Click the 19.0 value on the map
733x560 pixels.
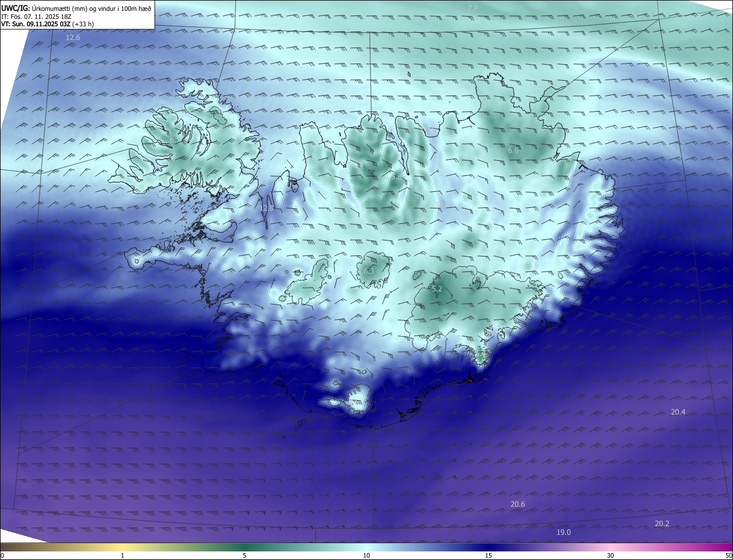click(x=563, y=533)
